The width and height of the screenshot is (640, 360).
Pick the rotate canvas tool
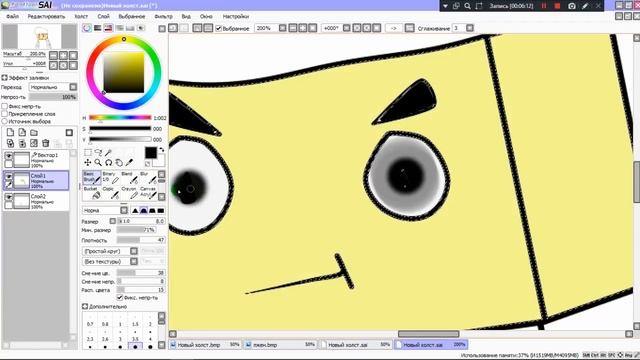coord(109,162)
